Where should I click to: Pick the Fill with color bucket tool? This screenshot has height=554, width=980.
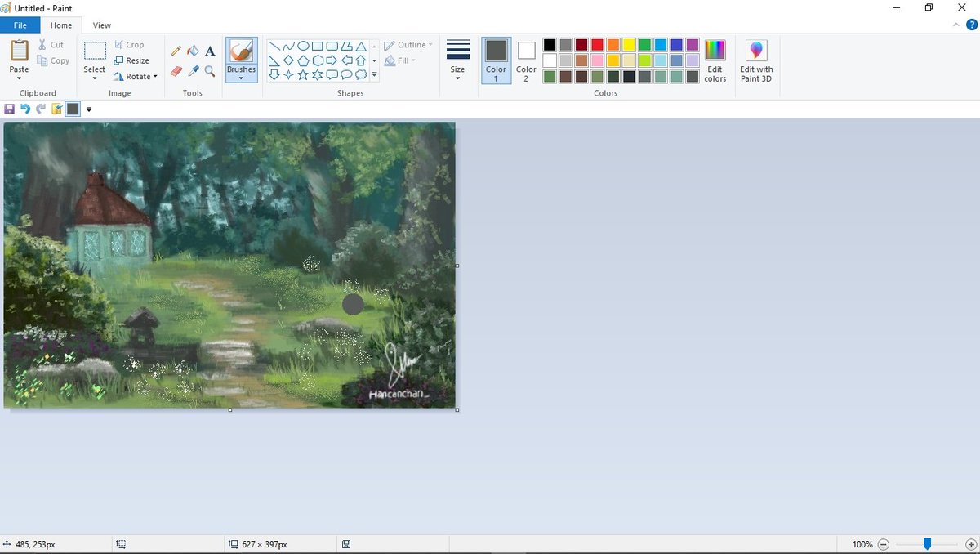coord(193,51)
